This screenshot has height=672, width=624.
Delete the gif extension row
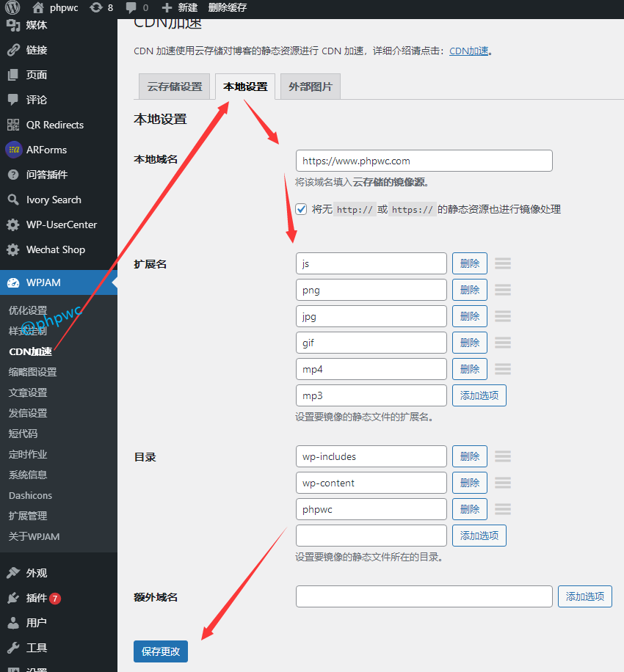(x=470, y=343)
